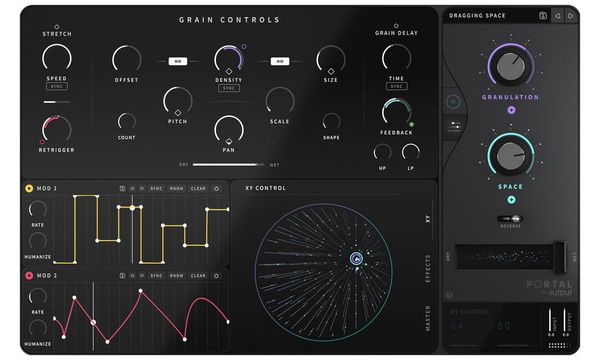Click the diamond marker under Size knob
The image size is (600, 360).
(331, 71)
